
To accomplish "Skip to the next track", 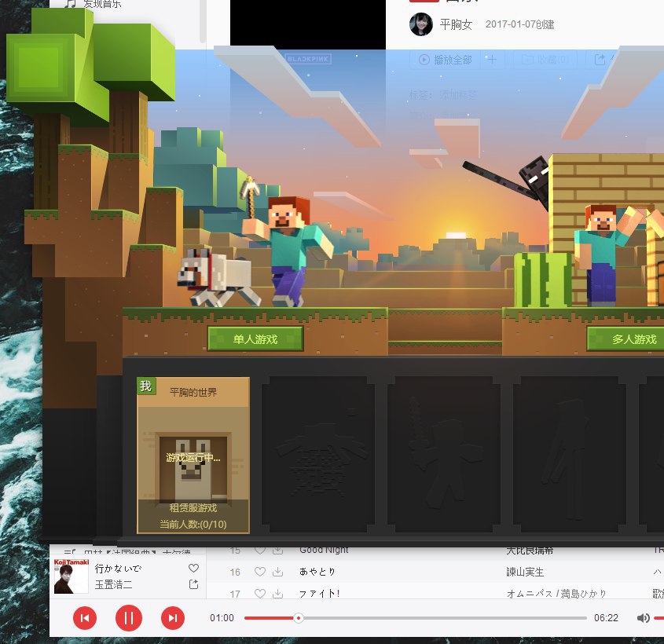I will (x=173, y=618).
